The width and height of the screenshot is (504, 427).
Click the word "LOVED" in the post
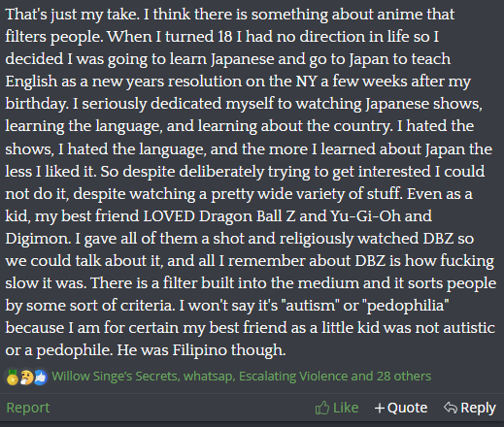(169, 216)
